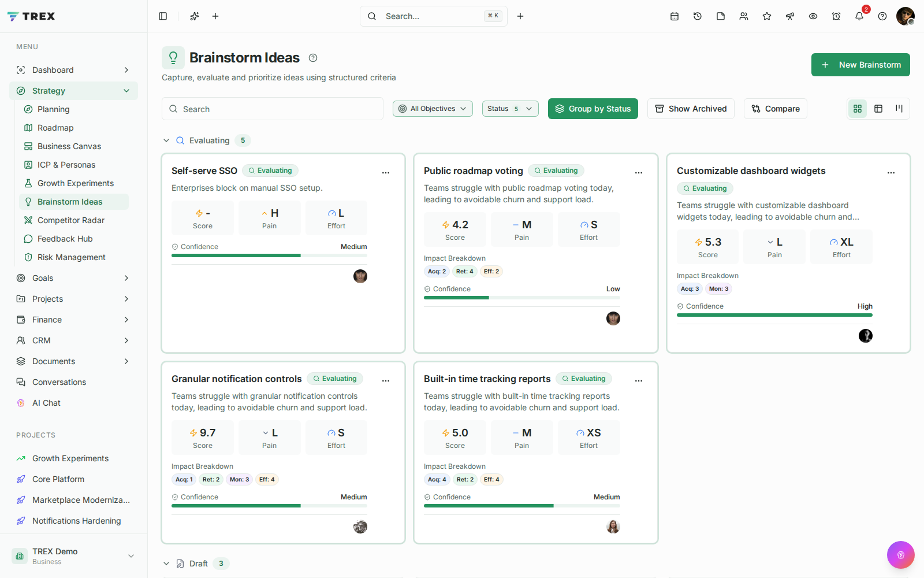The width and height of the screenshot is (924, 578).
Task: Open more options on Public roadmap voting card
Action: click(x=639, y=172)
